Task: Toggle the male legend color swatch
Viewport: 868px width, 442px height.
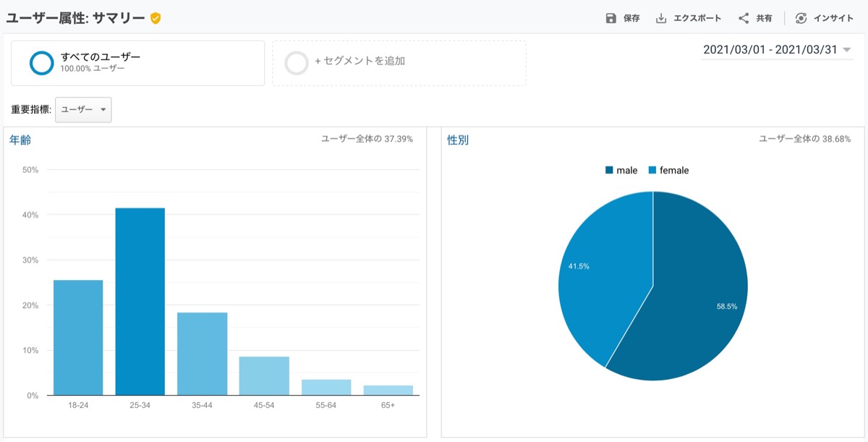Action: tap(609, 170)
